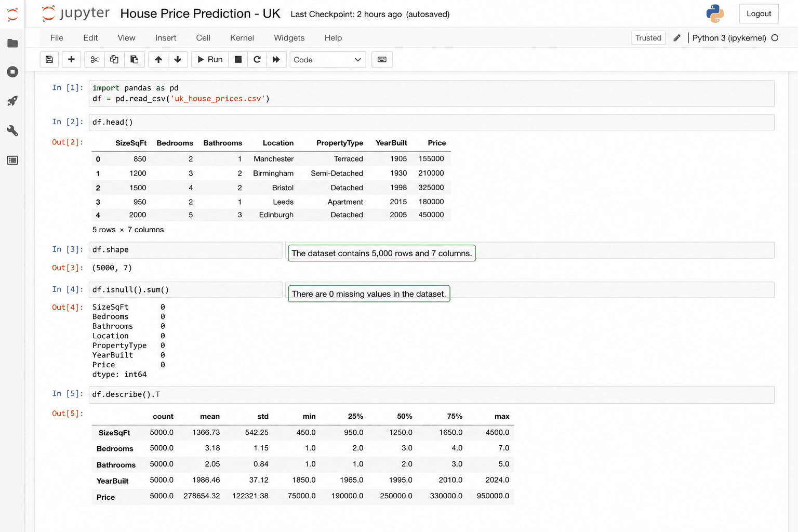Click the PropertyType column header

tap(340, 143)
